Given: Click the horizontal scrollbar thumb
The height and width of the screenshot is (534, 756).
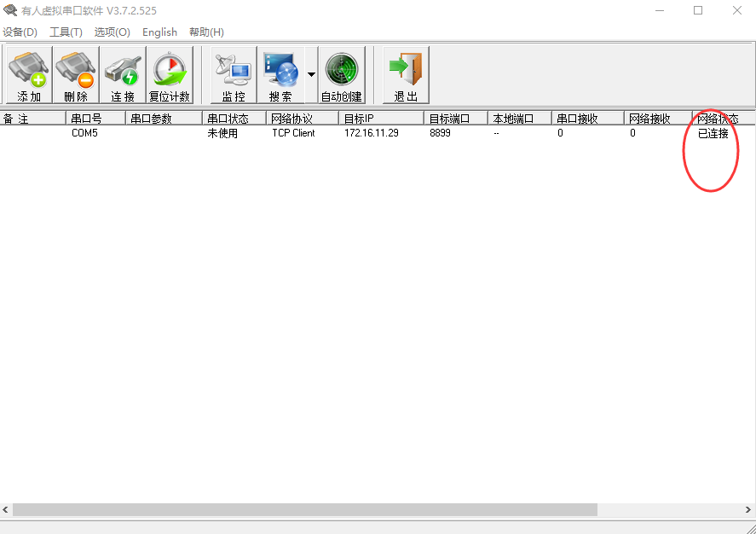Looking at the screenshot, I should (304, 509).
